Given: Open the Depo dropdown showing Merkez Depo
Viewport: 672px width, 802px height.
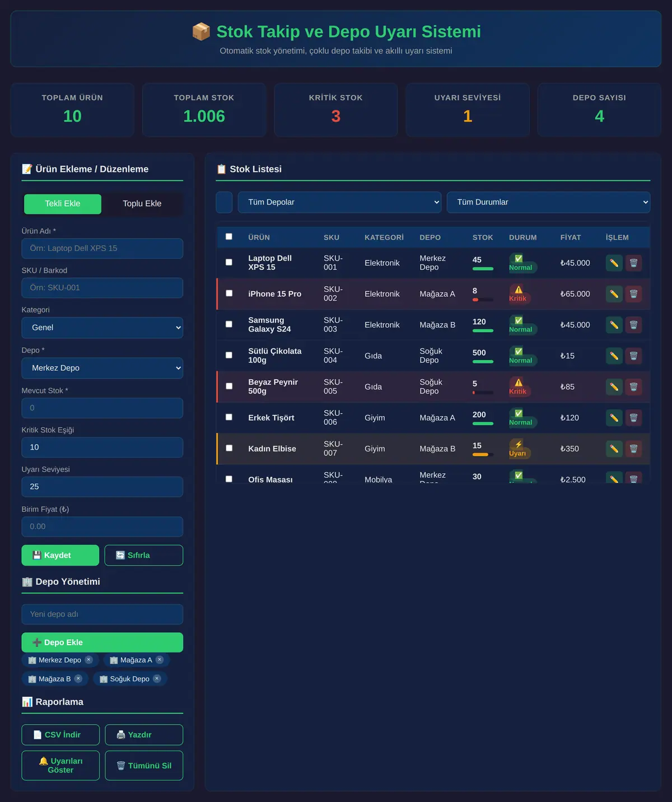Looking at the screenshot, I should (102, 368).
